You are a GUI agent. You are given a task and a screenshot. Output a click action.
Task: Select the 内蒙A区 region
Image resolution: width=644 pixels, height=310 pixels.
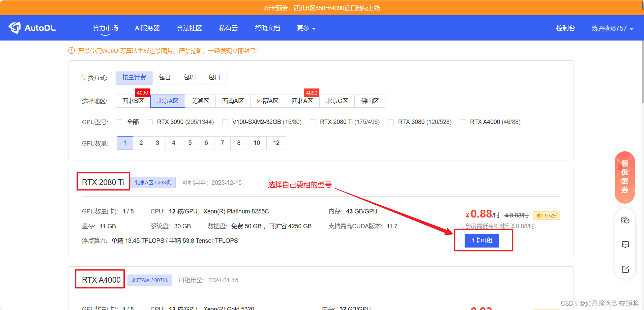(268, 101)
